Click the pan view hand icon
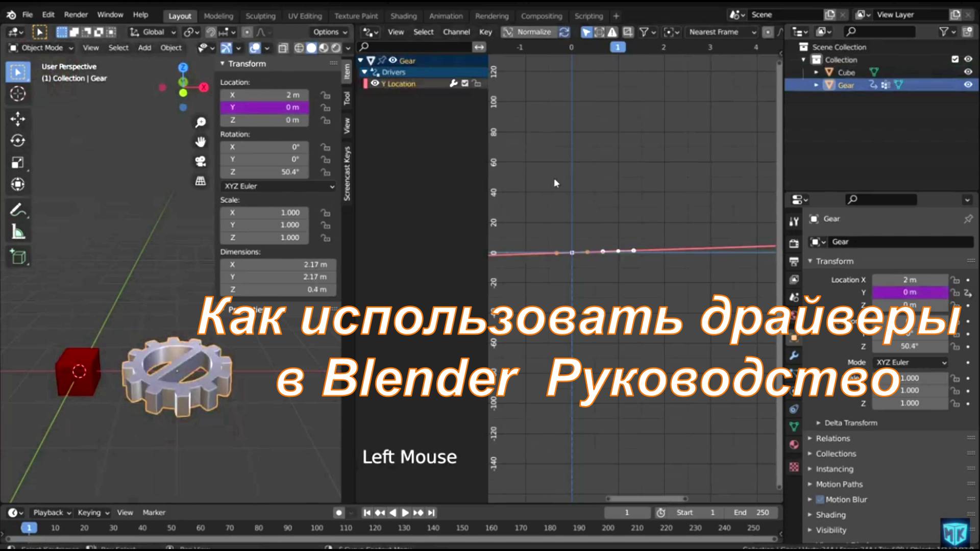Screen dimensions: 980x551 (201, 142)
